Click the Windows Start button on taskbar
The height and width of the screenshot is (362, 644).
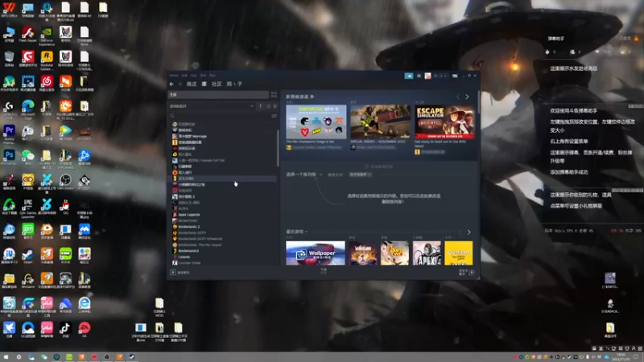click(x=6, y=357)
